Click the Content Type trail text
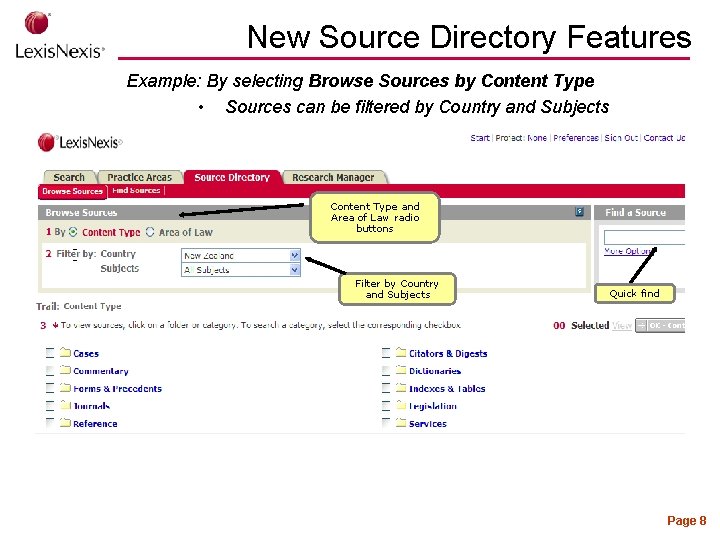720x540 pixels. point(92,306)
